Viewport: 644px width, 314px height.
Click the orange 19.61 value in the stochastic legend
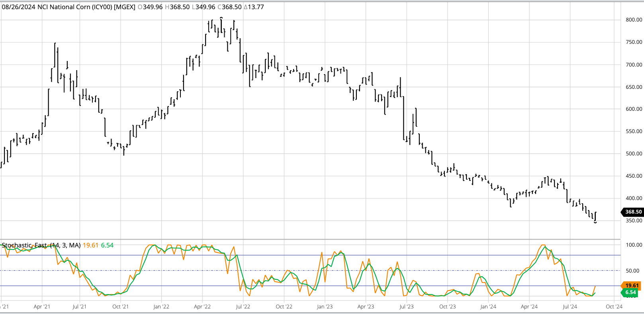[90, 245]
